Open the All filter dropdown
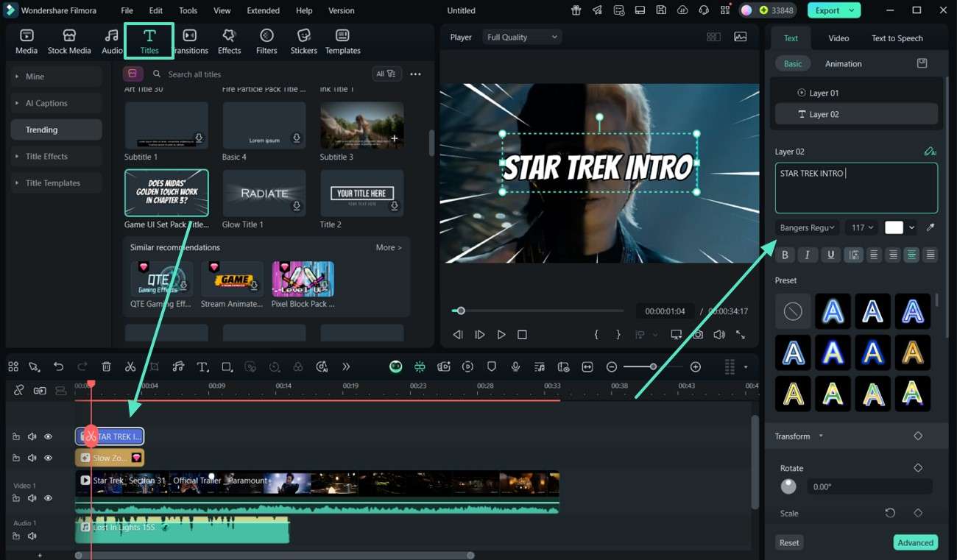The image size is (957, 560). 386,74
